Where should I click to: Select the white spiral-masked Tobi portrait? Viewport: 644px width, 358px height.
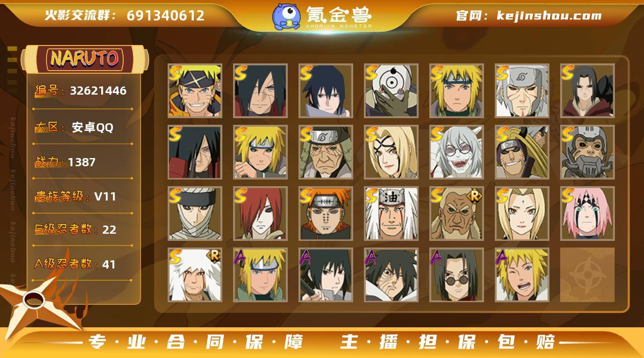coord(392,91)
